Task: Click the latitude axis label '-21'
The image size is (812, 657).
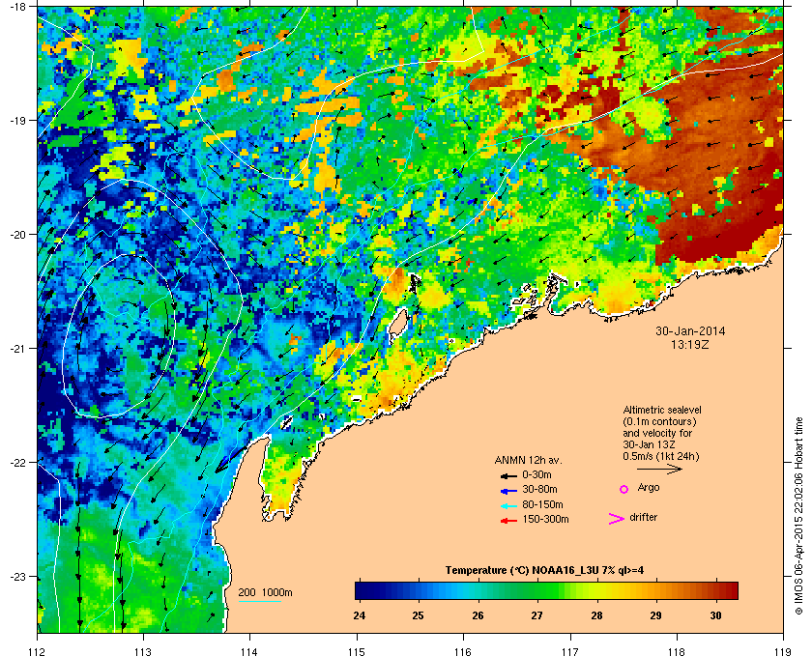Action: tap(18, 349)
